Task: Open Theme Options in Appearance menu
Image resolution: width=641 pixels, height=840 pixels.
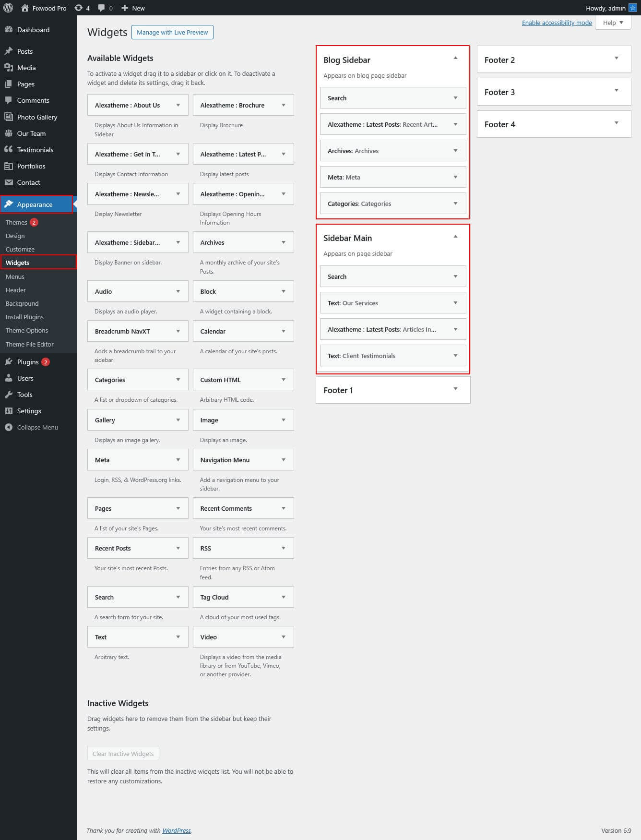Action: tap(27, 330)
